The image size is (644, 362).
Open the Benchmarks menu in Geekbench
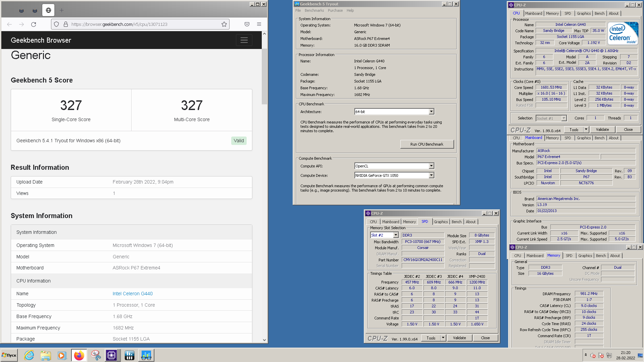pos(314,10)
